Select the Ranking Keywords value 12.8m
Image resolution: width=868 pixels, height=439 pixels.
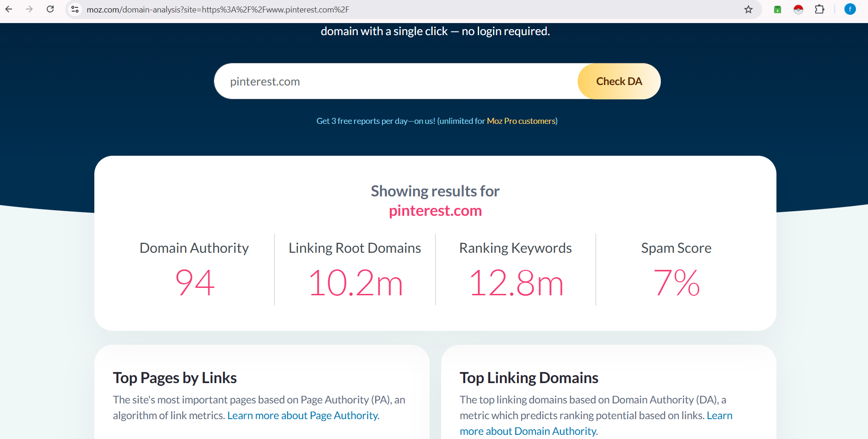tap(516, 283)
